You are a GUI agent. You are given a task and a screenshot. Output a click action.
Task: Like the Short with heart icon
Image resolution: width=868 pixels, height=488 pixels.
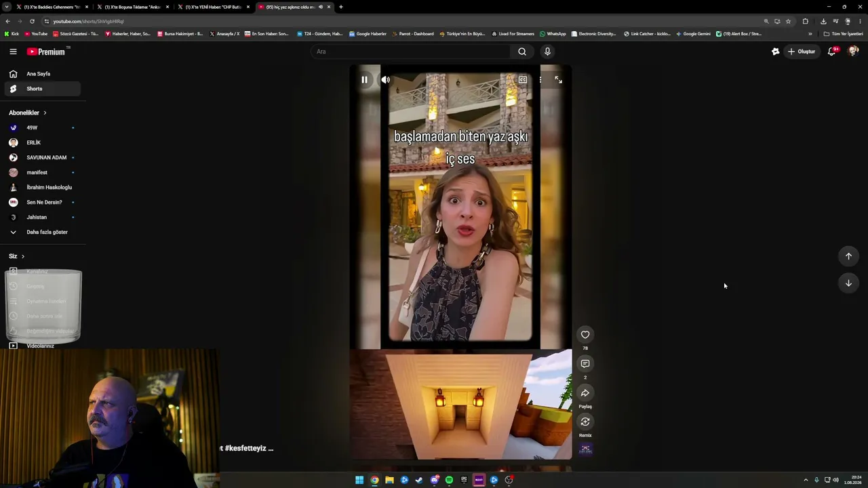[x=585, y=334]
